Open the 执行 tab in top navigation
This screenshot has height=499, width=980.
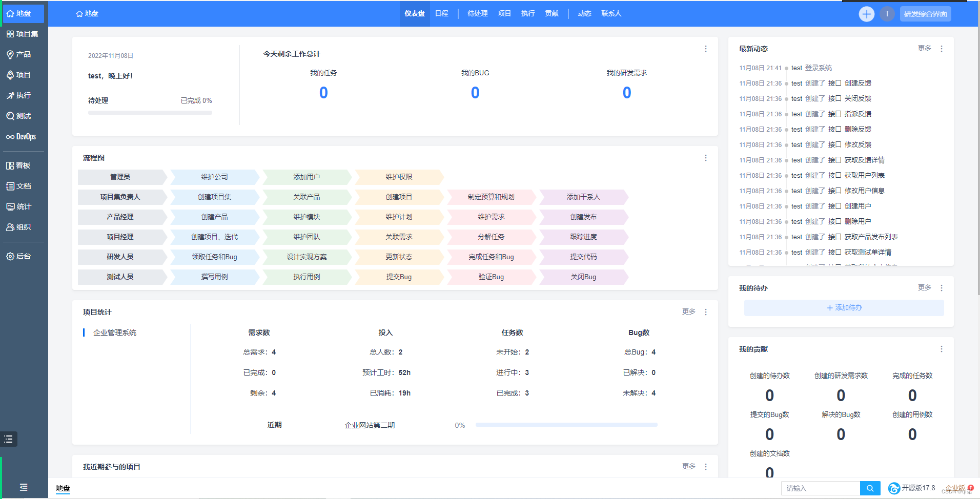(528, 14)
